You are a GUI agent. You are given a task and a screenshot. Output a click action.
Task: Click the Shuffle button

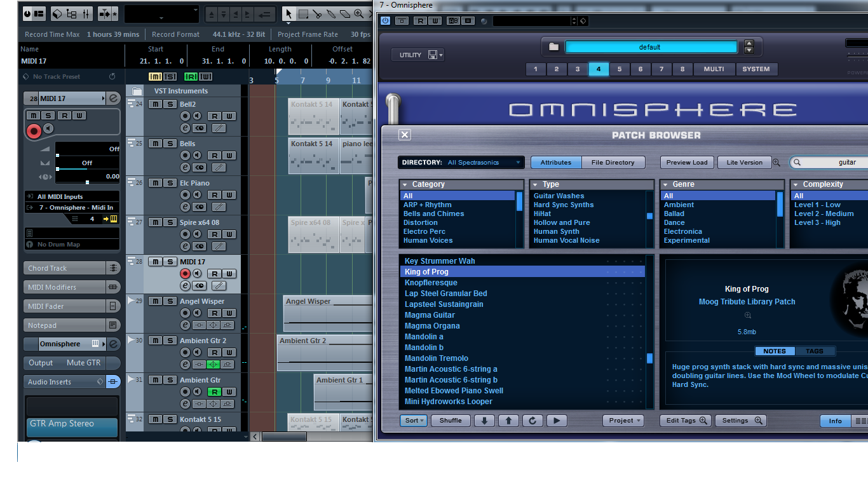(x=451, y=421)
